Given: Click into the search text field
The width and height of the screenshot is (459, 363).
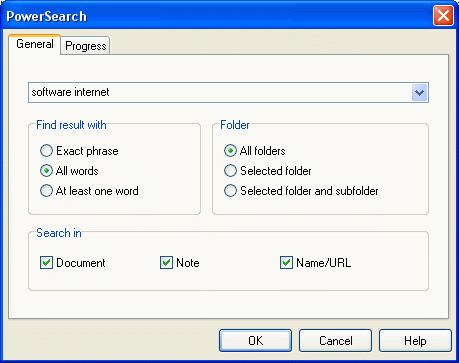Looking at the screenshot, I should coord(220,93).
